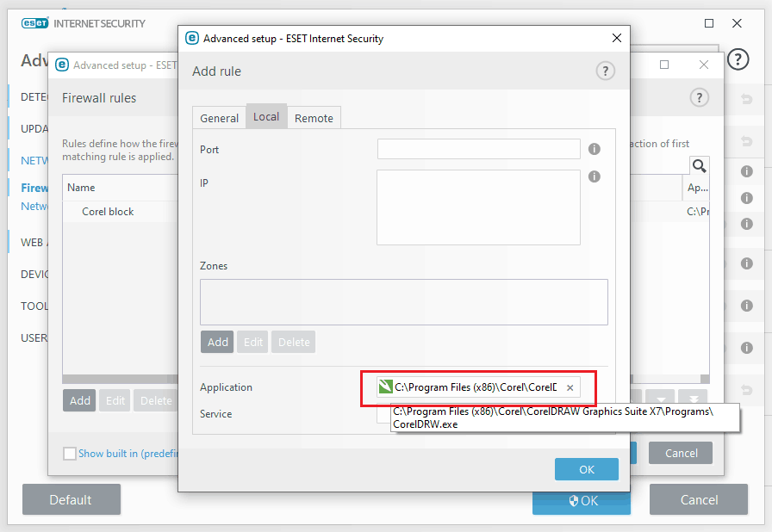The image size is (772, 532).
Task: Click into the Port input field
Action: click(478, 149)
